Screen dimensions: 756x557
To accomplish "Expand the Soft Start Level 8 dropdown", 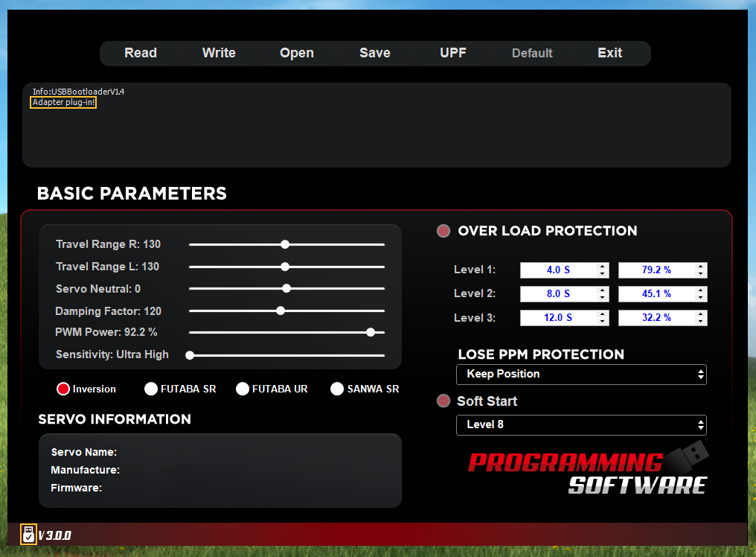I will coord(581,425).
